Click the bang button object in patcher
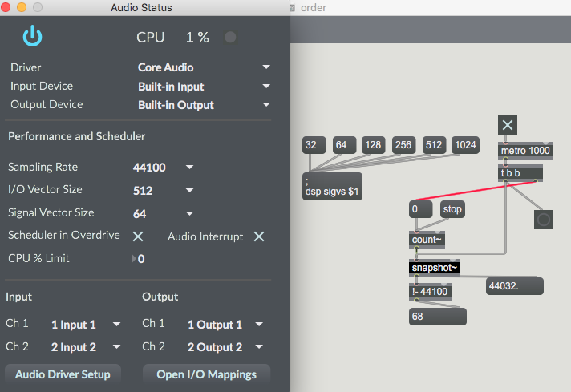The image size is (571, 392). coord(544,220)
